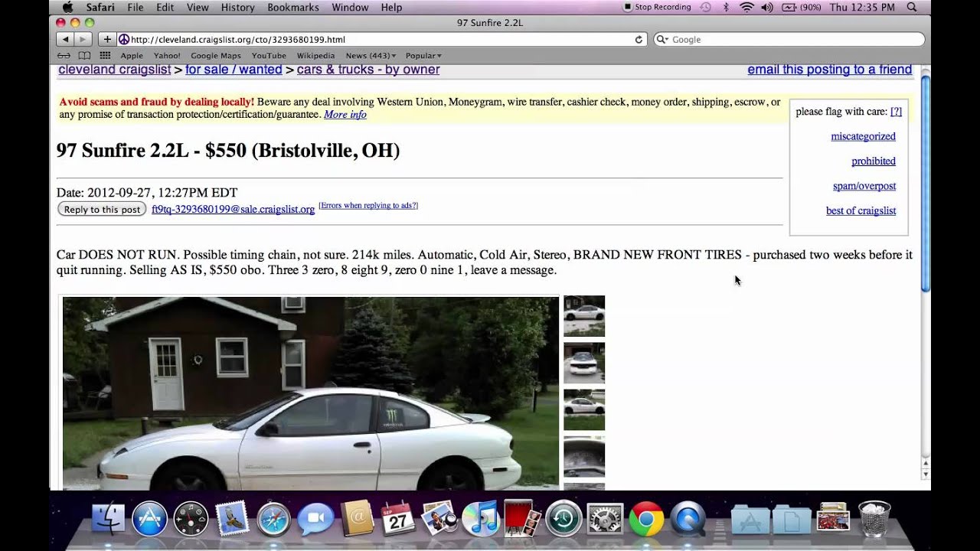Open Photo Booth from the dock
The height and width of the screenshot is (551, 980).
(522, 519)
